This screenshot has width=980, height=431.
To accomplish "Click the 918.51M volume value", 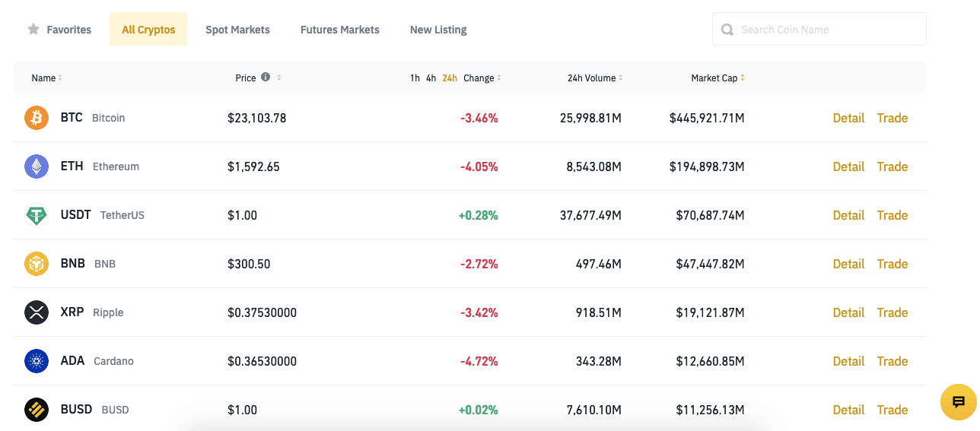I will pos(599,312).
